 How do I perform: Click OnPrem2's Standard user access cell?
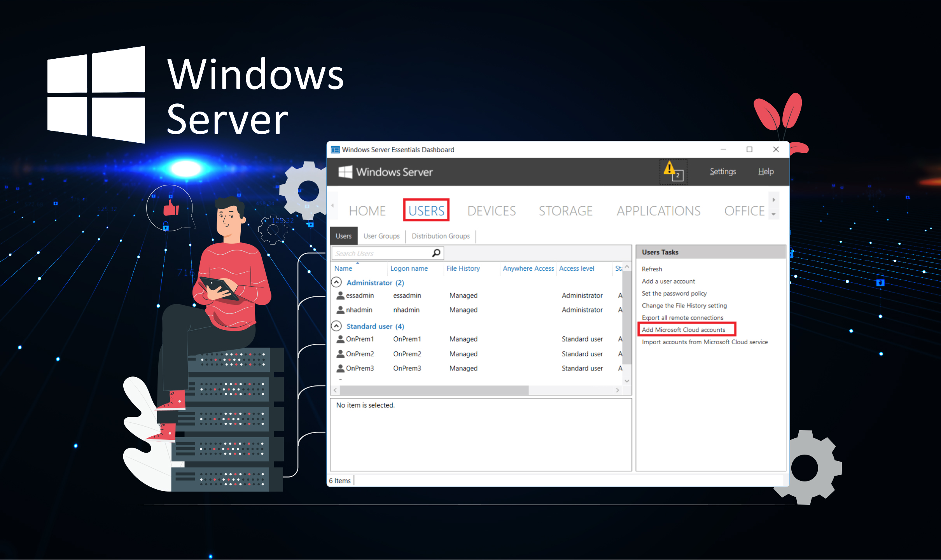tap(582, 354)
